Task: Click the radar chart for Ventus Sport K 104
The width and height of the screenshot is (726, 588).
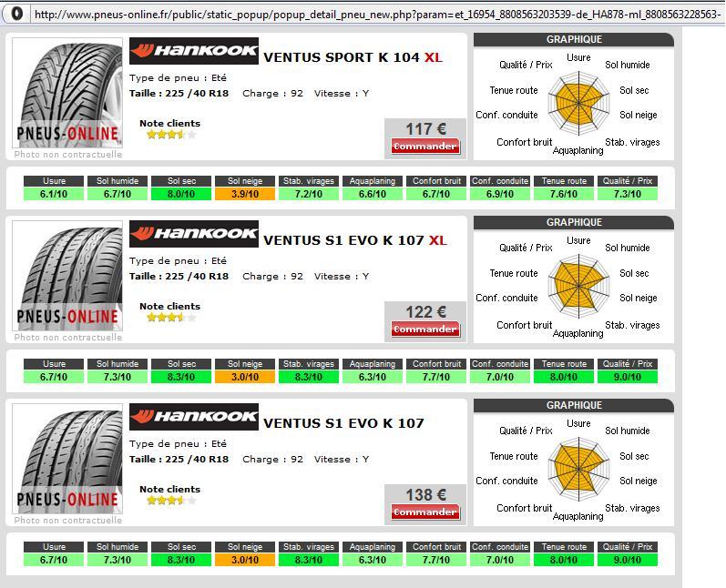Action: (x=578, y=104)
